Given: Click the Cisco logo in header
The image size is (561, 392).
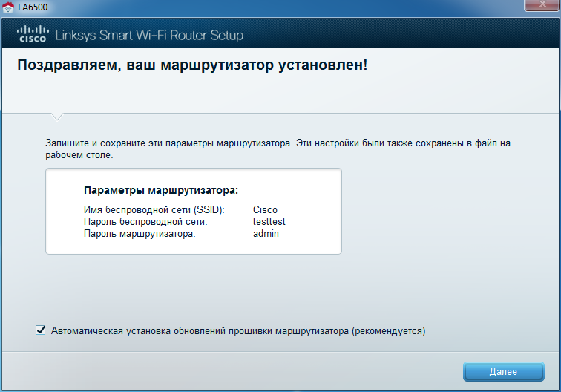Looking at the screenshot, I should [33, 34].
